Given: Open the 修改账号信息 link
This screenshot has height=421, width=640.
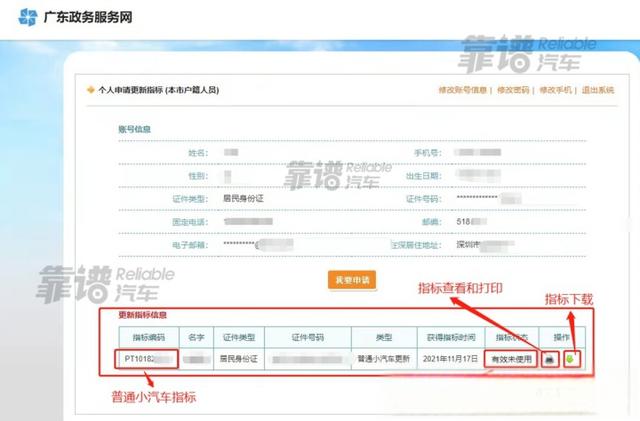Looking at the screenshot, I should (462, 90).
